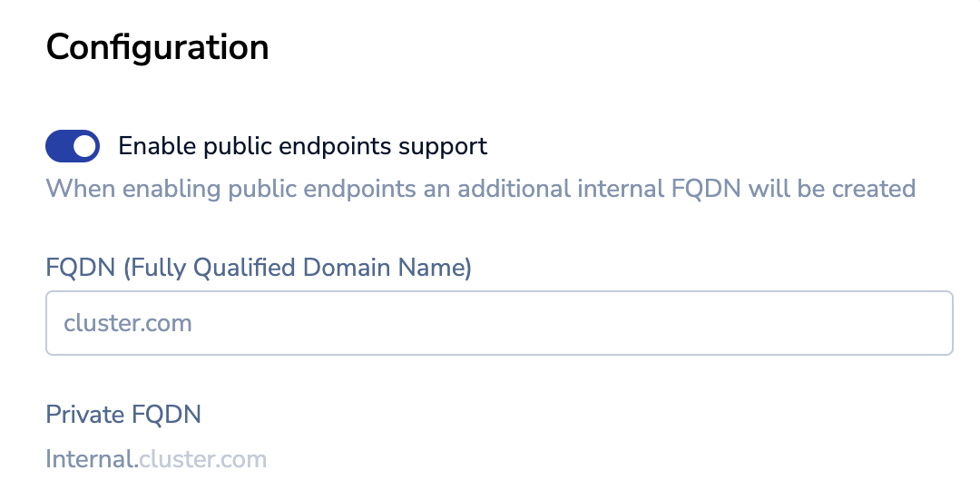Image resolution: width=980 pixels, height=490 pixels.
Task: Click the "Private FQDN" label
Action: point(123,415)
